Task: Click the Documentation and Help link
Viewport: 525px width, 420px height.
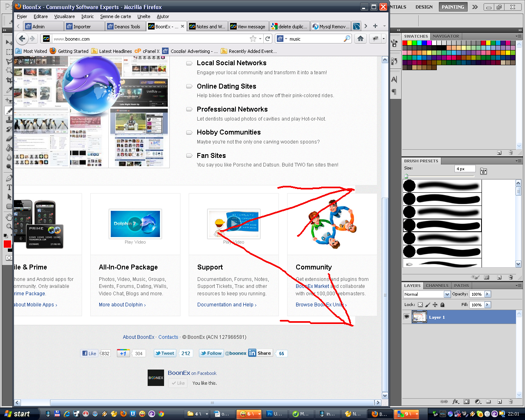Action: [226, 305]
